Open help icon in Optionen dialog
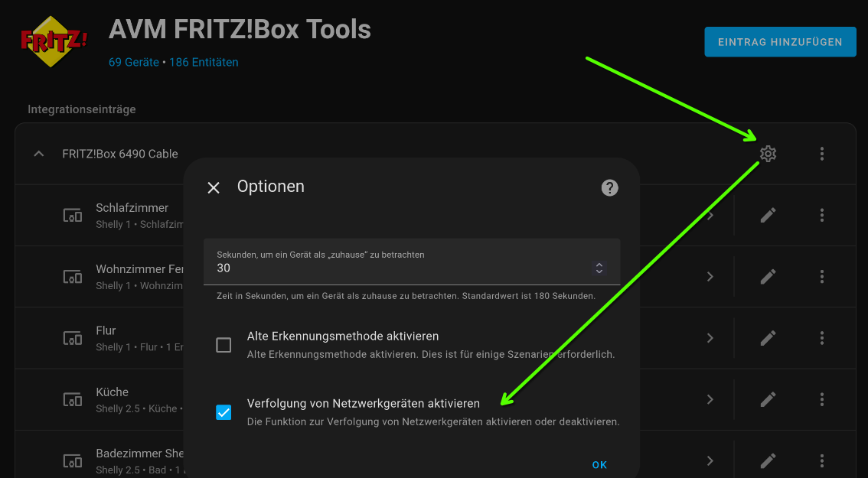This screenshot has width=868, height=478. (x=609, y=187)
